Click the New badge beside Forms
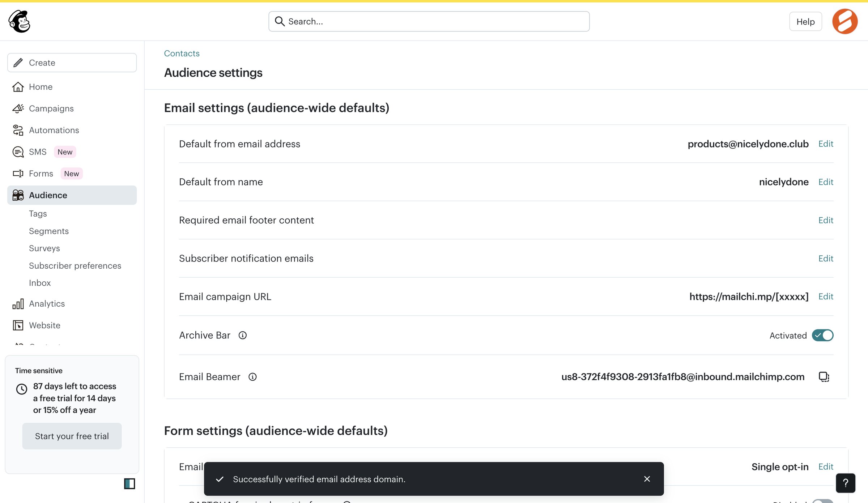 click(x=72, y=174)
